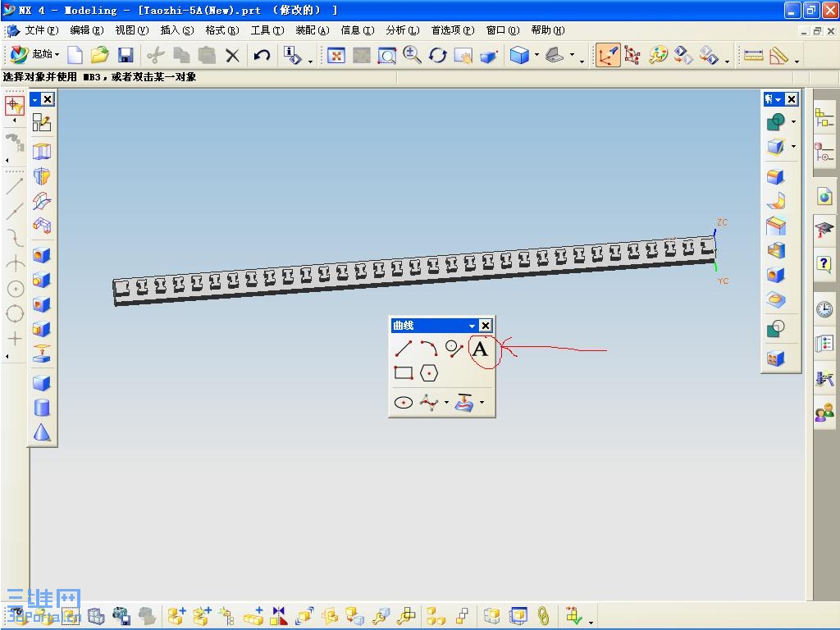
Task: Open the 装配(A) menu
Action: (x=313, y=30)
